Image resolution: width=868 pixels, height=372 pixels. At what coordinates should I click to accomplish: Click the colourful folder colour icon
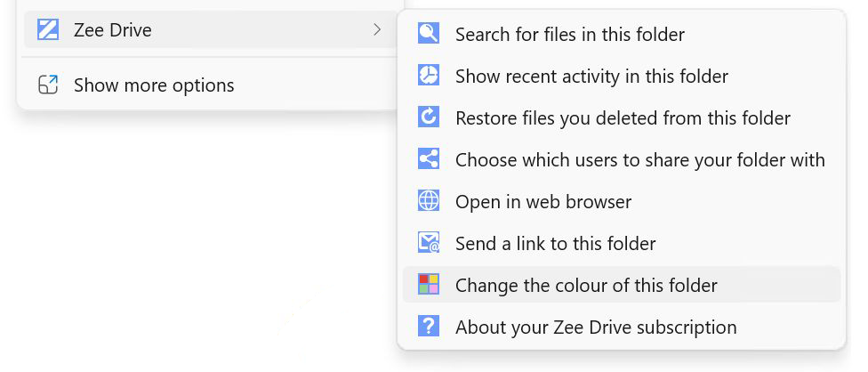point(429,285)
